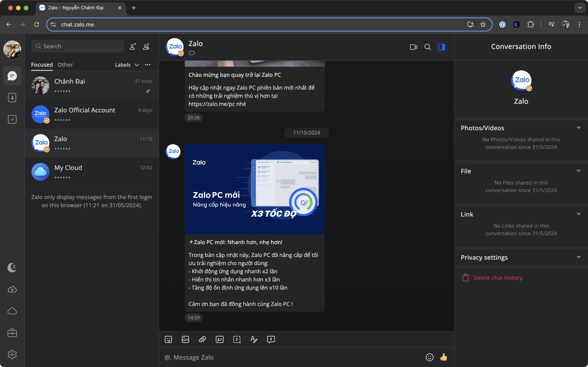Collapse the Photos/Videos section
588x367 pixels.
pyautogui.click(x=578, y=128)
